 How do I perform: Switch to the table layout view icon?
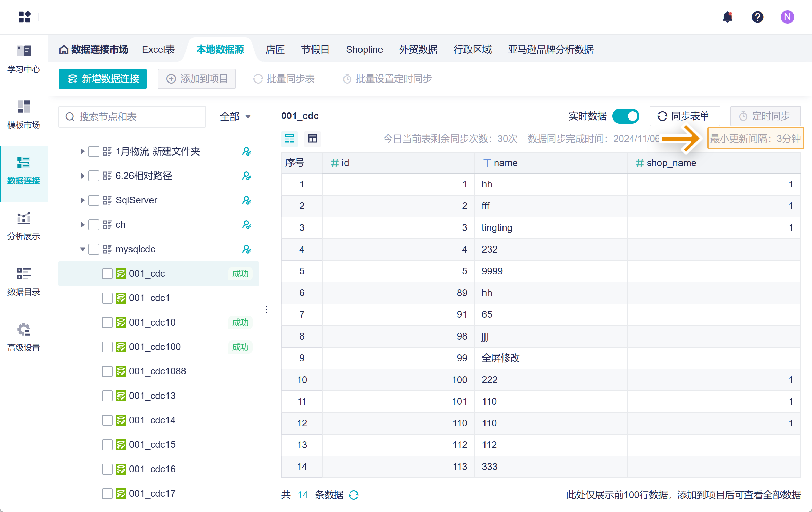[312, 138]
